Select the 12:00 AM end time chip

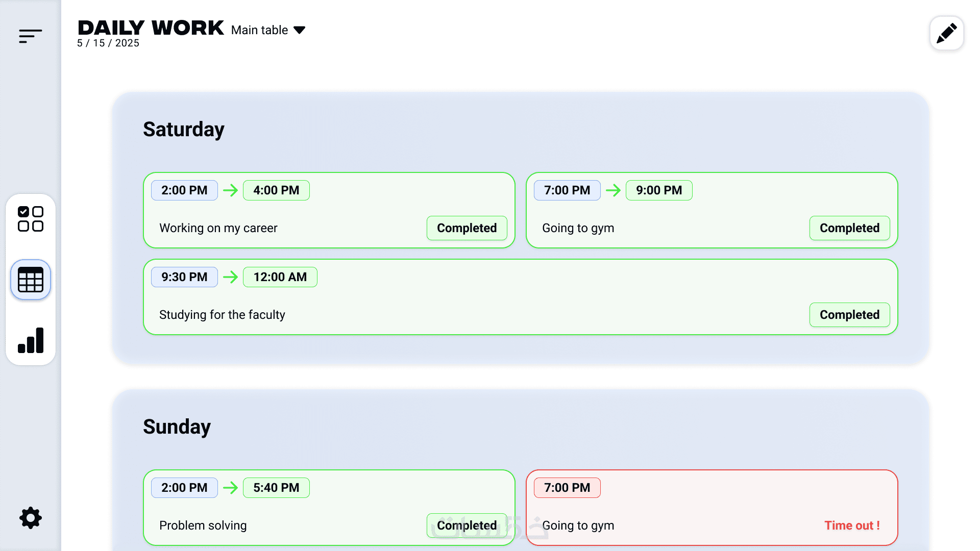coord(280,277)
